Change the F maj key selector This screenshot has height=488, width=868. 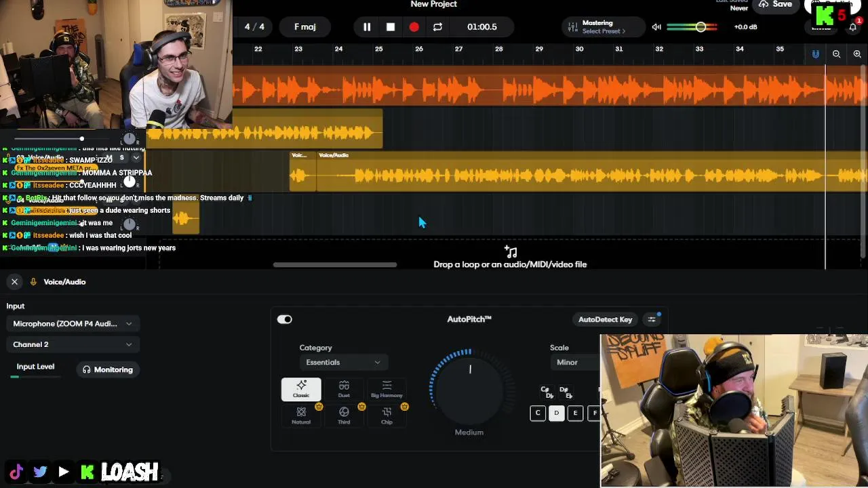click(x=304, y=27)
